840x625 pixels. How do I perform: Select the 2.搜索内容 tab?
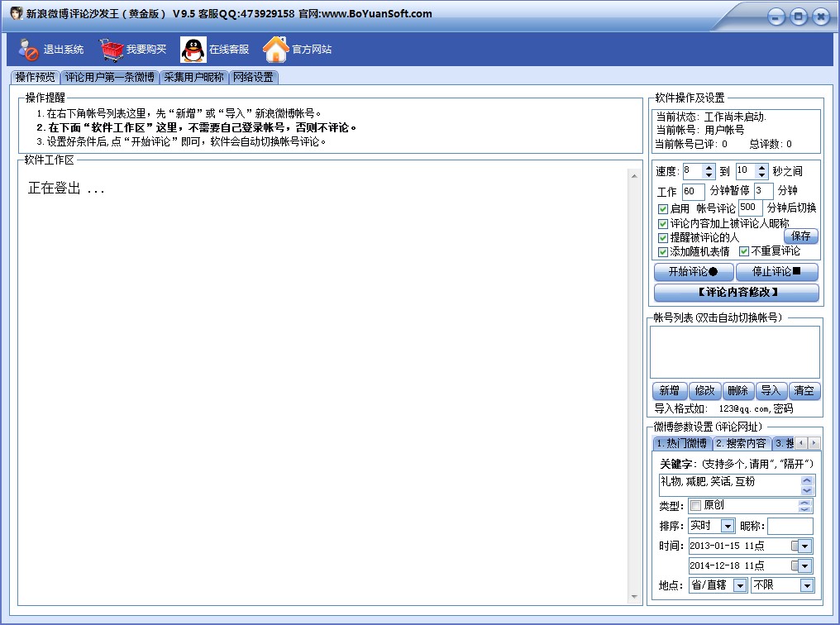(x=742, y=443)
